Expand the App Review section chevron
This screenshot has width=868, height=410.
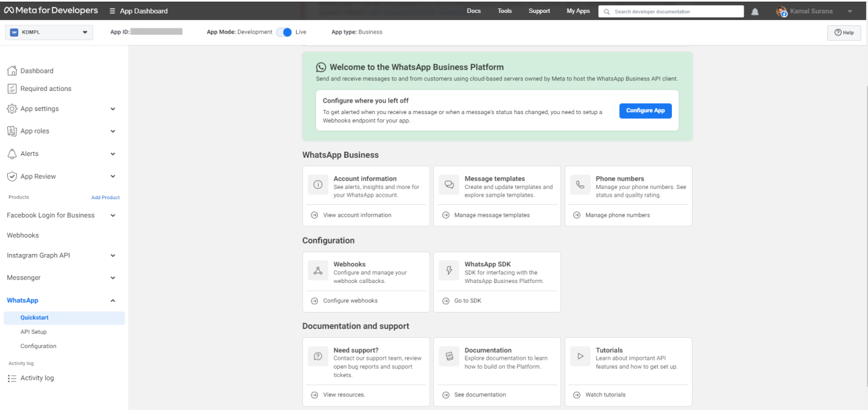(113, 176)
